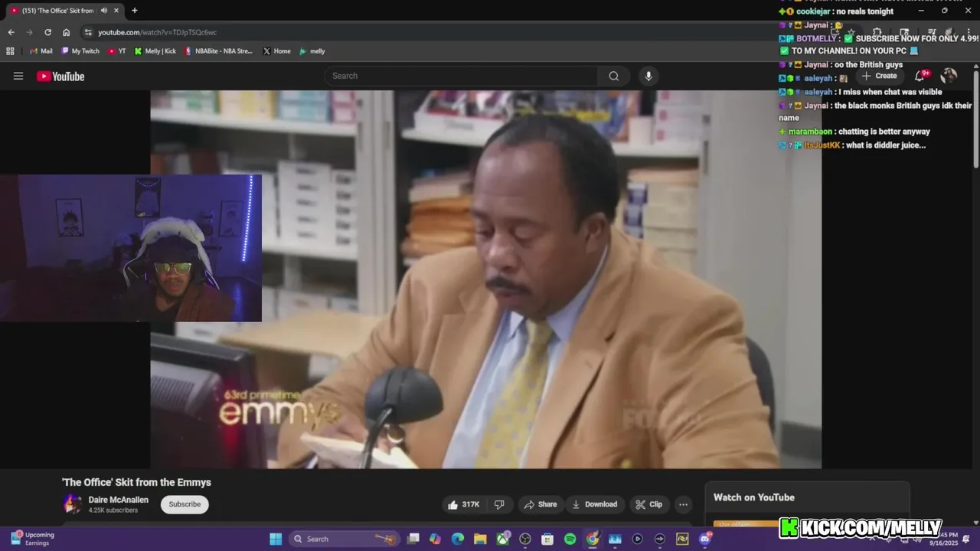Screen dimensions: 980x551
Task: Click the youtube.com address bar URL
Action: 157,32
